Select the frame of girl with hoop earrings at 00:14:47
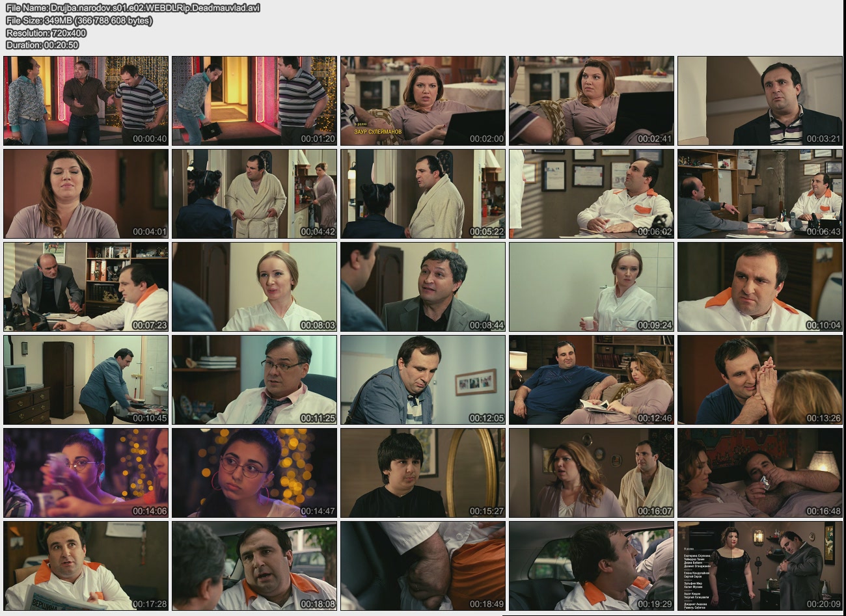Viewport: 846px width, 616px height. (x=254, y=473)
